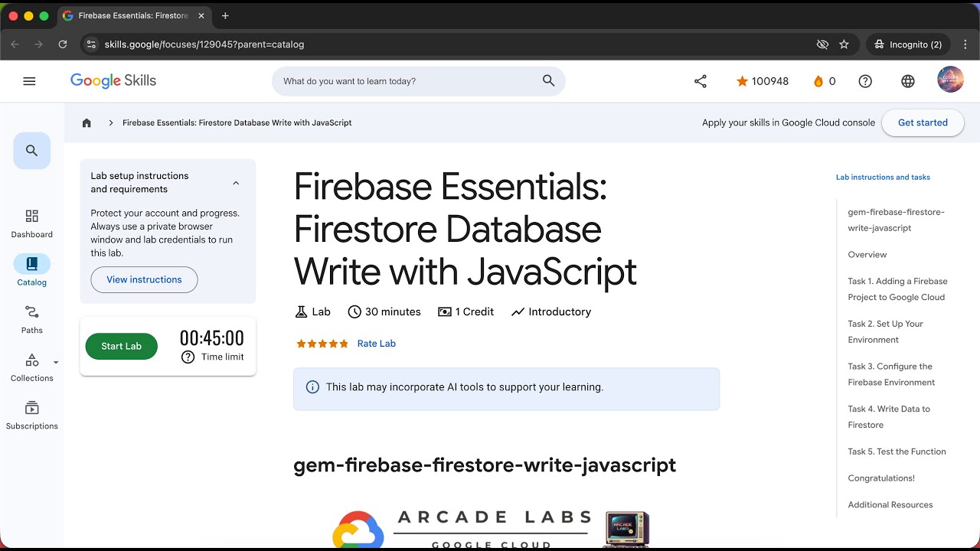Click the streak flame icon
Screen dimensions: 980x551
[818, 81]
